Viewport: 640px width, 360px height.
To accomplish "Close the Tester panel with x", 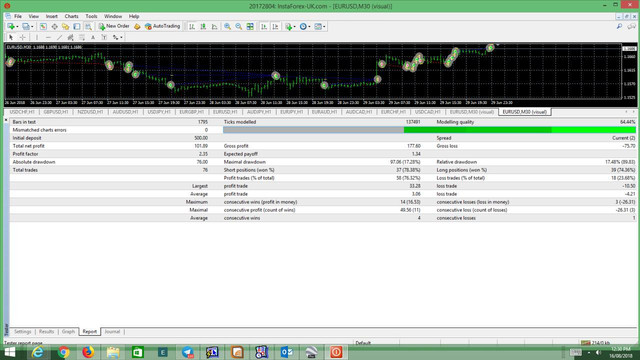I will [6, 120].
